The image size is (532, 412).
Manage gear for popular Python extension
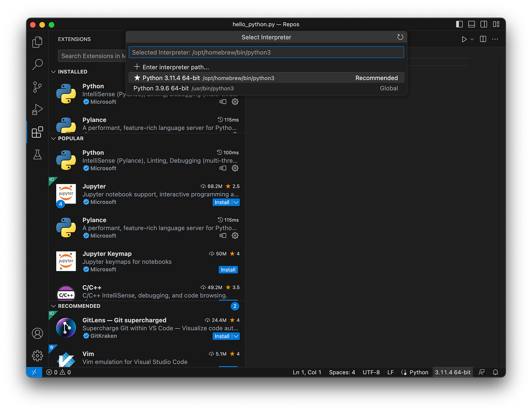pyautogui.click(x=235, y=168)
